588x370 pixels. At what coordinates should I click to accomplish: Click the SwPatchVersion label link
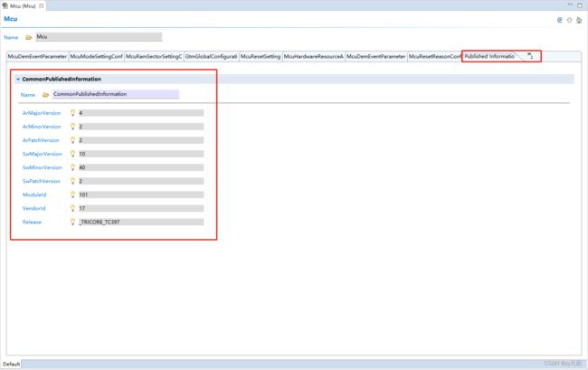[x=42, y=181]
